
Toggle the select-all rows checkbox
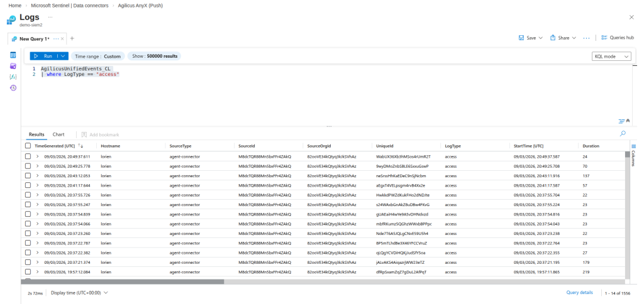click(28, 146)
